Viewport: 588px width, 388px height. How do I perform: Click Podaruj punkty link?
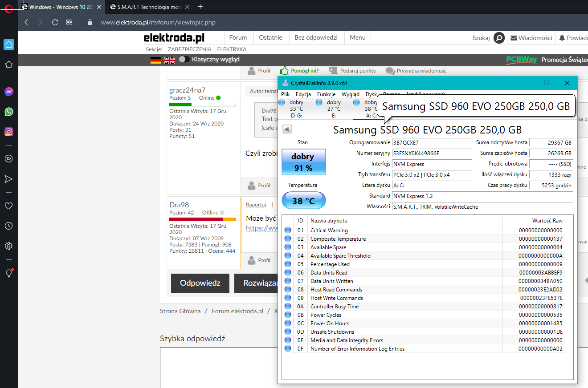click(x=352, y=70)
